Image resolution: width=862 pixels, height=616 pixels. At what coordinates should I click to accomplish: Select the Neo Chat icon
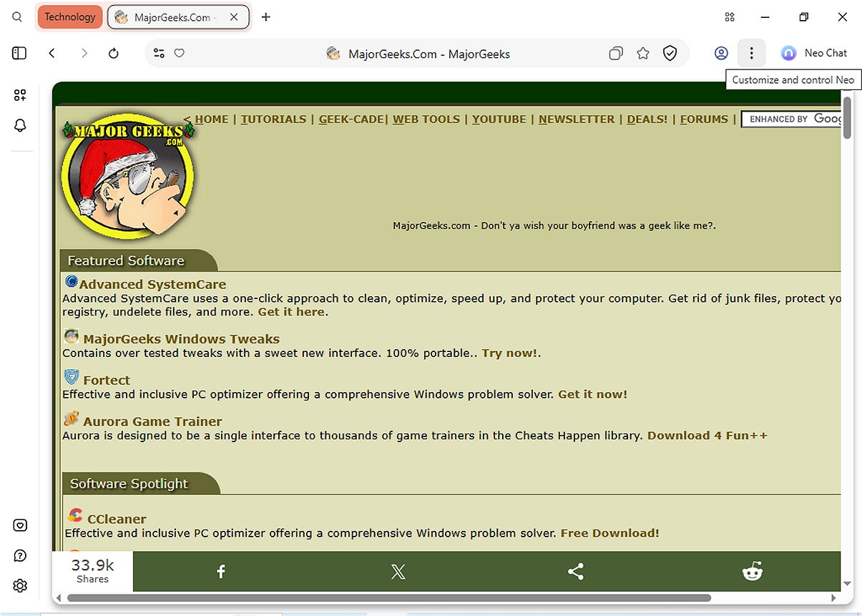788,52
